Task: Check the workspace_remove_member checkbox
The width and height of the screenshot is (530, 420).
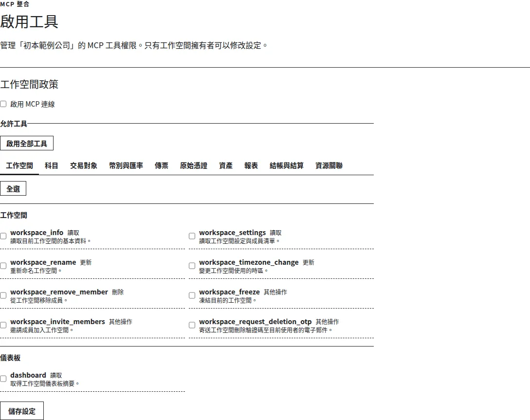Action: [x=3, y=296]
